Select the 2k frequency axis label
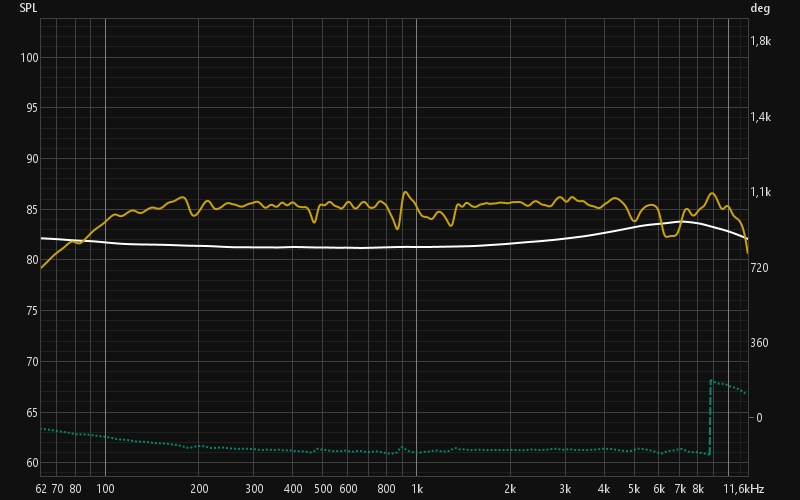Image resolution: width=800 pixels, height=500 pixels. click(510, 489)
